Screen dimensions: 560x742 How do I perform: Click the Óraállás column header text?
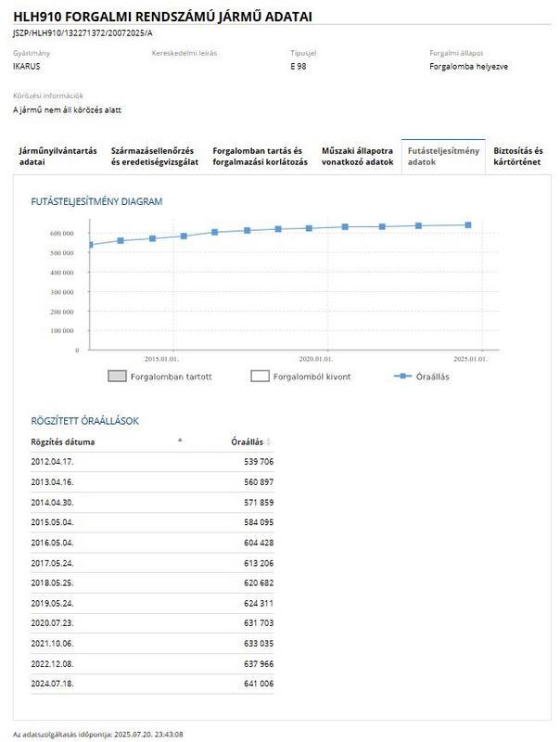(247, 441)
